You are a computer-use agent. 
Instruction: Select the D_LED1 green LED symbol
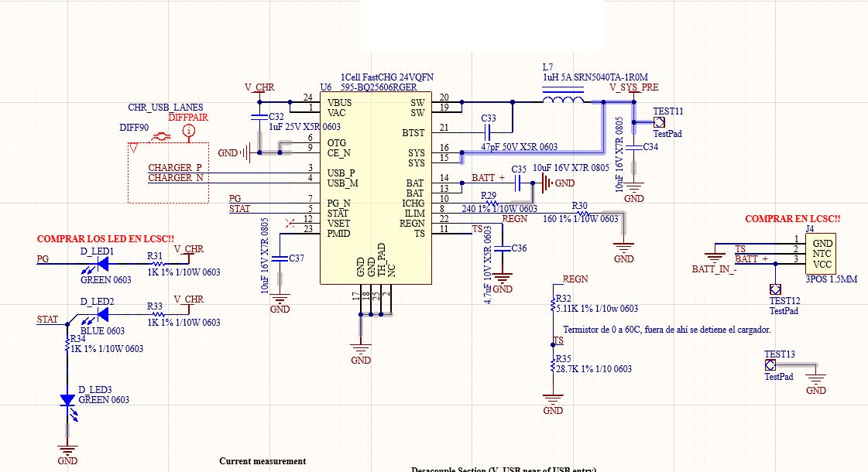coord(102,265)
